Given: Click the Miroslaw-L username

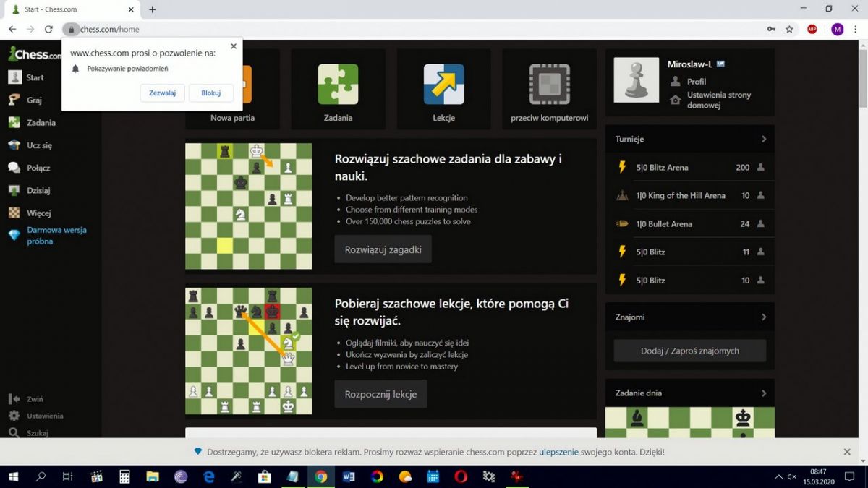Looking at the screenshot, I should 690,64.
